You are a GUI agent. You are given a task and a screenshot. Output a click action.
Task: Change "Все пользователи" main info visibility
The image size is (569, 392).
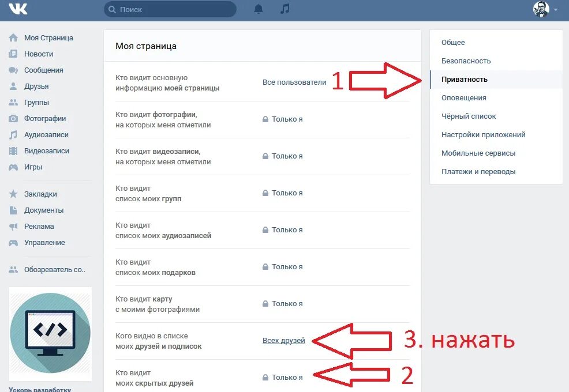click(294, 82)
